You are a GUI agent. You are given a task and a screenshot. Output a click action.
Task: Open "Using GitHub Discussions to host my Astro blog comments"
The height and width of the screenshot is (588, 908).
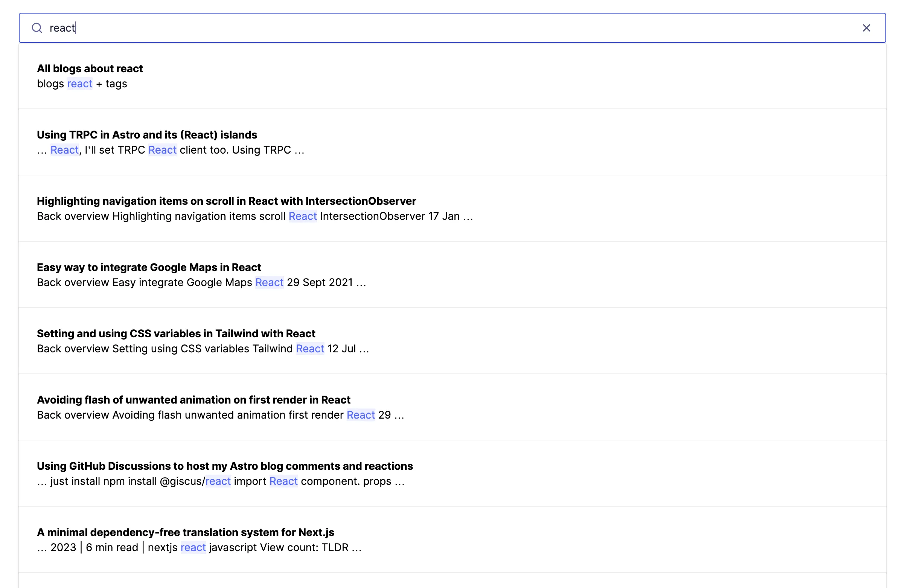point(224,466)
